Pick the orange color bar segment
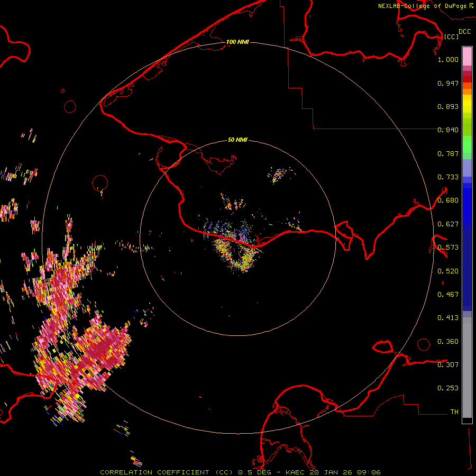Image resolution: width=476 pixels, height=476 pixels. pyautogui.click(x=467, y=91)
